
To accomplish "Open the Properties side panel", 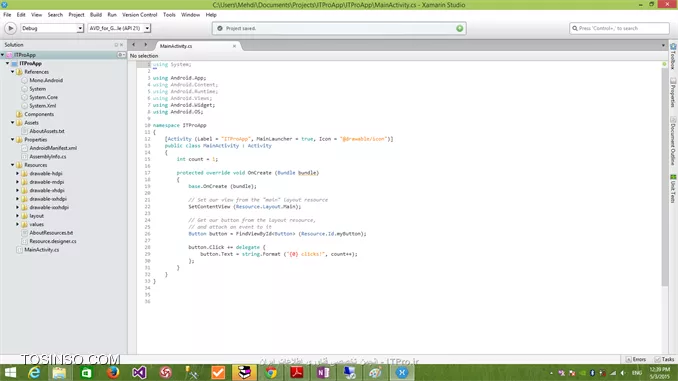I will point(673,93).
